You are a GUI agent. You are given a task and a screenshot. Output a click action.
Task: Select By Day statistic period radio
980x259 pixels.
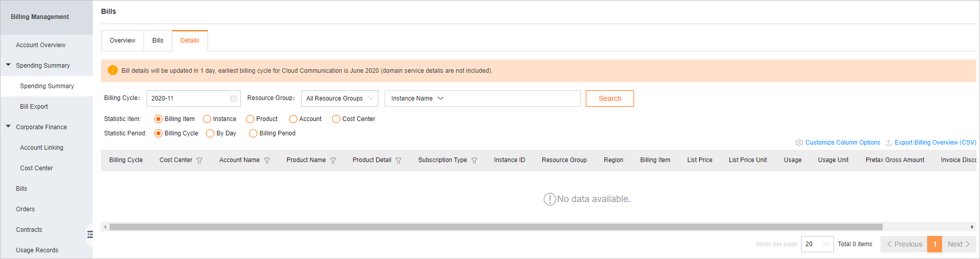tap(210, 133)
